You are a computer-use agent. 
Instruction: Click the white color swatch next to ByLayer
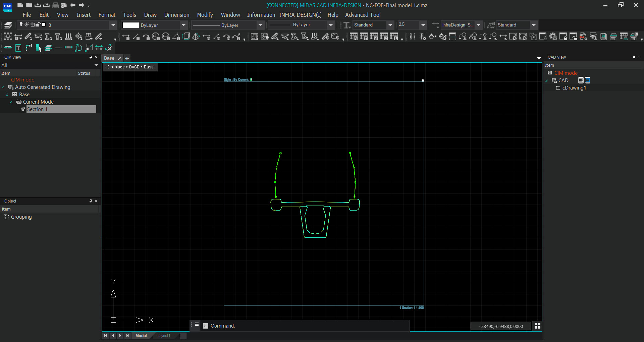point(130,25)
